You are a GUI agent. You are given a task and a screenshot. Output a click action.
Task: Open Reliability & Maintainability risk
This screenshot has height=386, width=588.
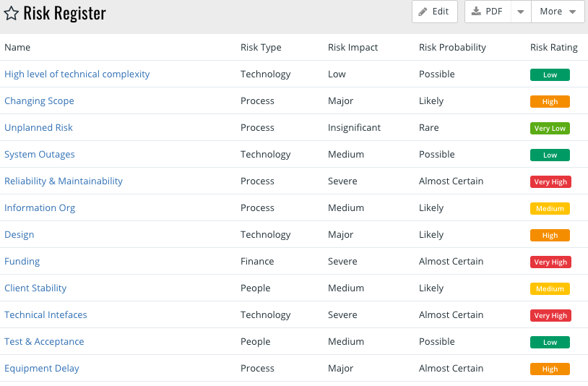click(x=64, y=181)
